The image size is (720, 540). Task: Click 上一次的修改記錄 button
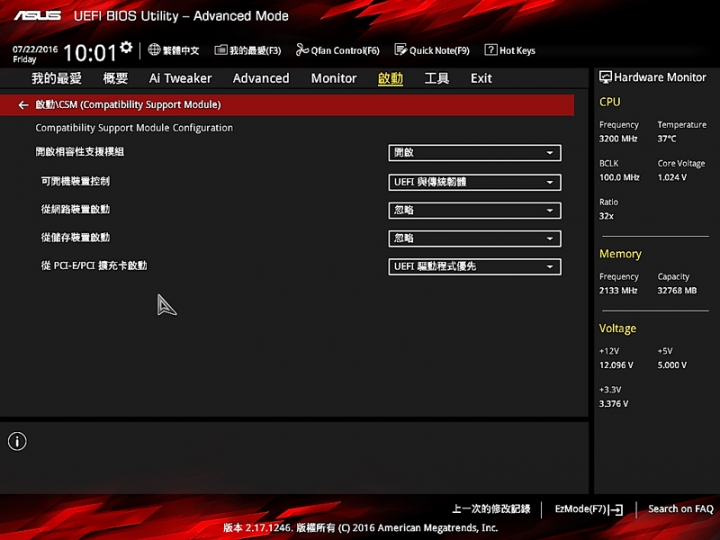pyautogui.click(x=491, y=509)
